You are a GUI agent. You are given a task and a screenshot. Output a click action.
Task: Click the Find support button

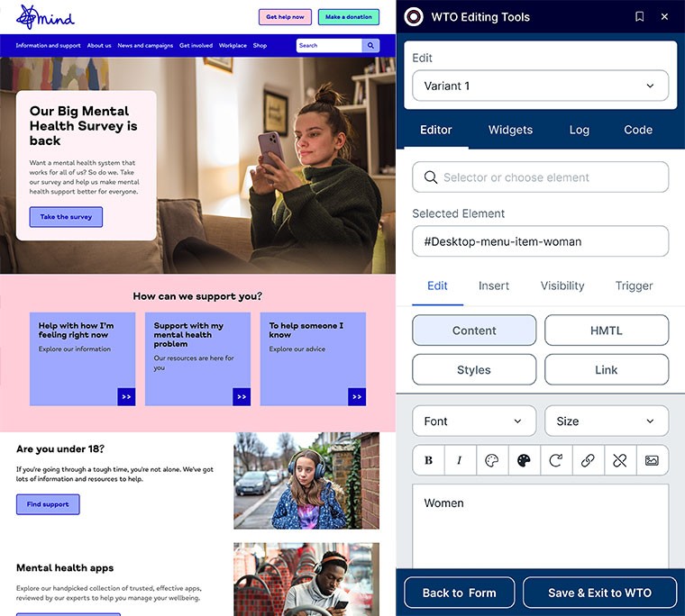click(48, 504)
